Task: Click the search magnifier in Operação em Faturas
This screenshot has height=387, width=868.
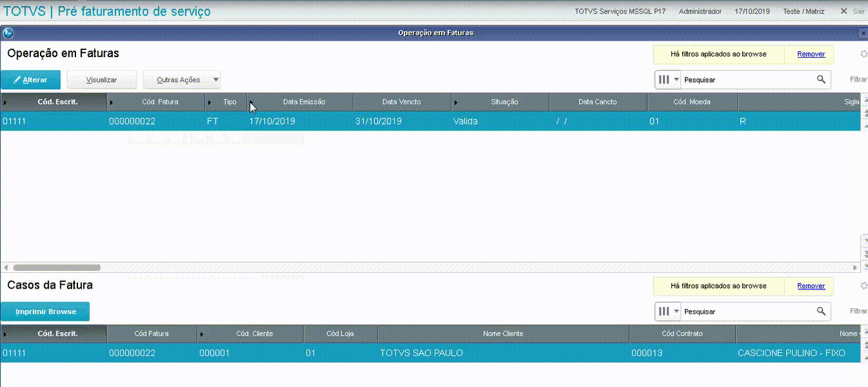Action: [x=821, y=79]
